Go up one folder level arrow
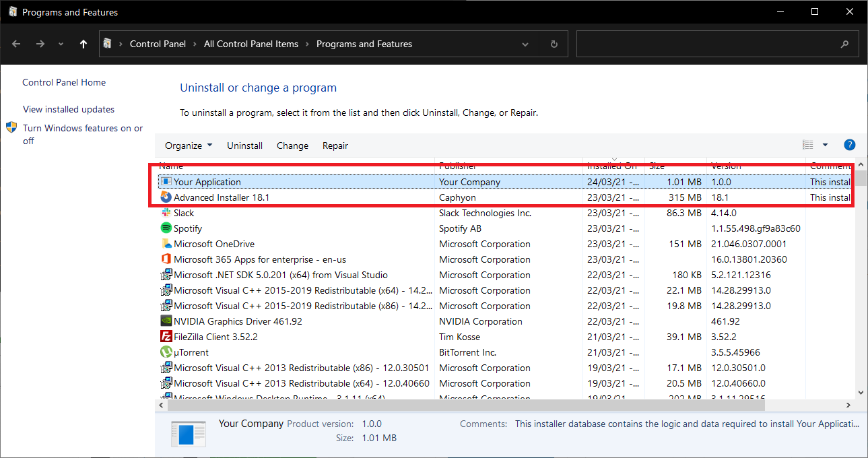868x458 pixels. coord(83,44)
